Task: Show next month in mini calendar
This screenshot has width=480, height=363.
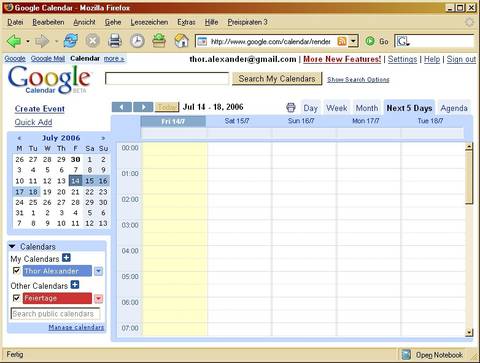Action: [x=103, y=138]
